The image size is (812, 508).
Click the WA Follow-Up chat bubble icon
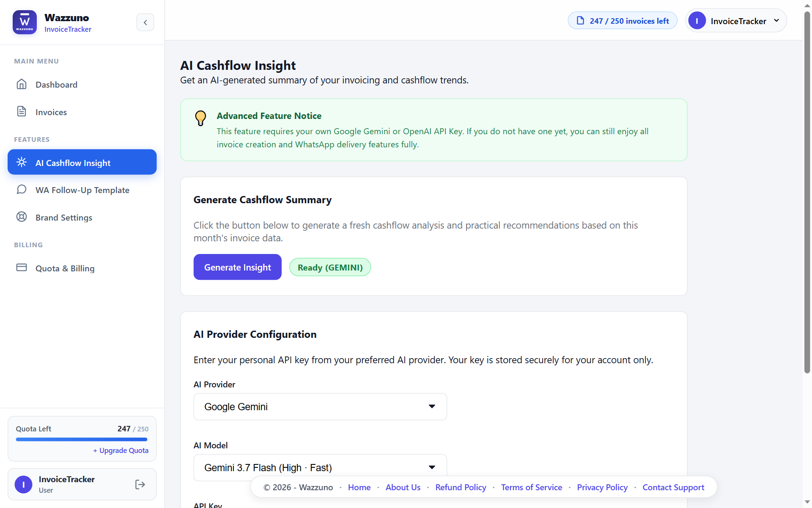pyautogui.click(x=22, y=189)
